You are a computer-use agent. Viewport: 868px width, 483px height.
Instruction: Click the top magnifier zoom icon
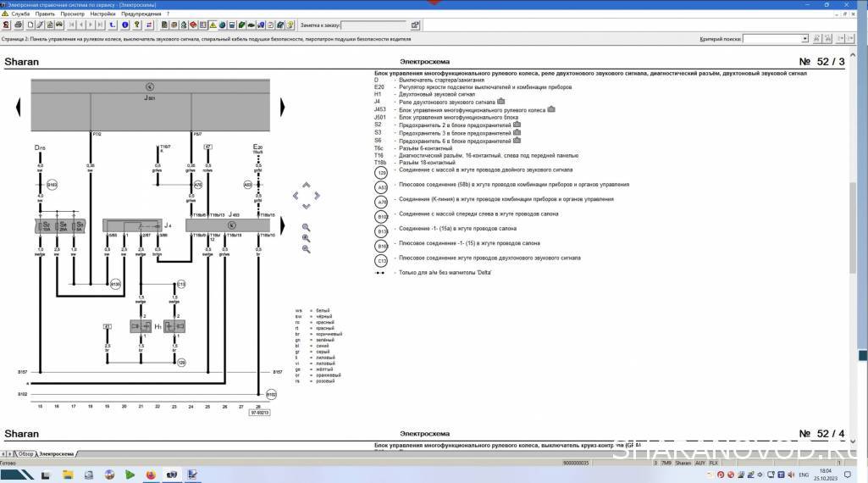pos(306,228)
